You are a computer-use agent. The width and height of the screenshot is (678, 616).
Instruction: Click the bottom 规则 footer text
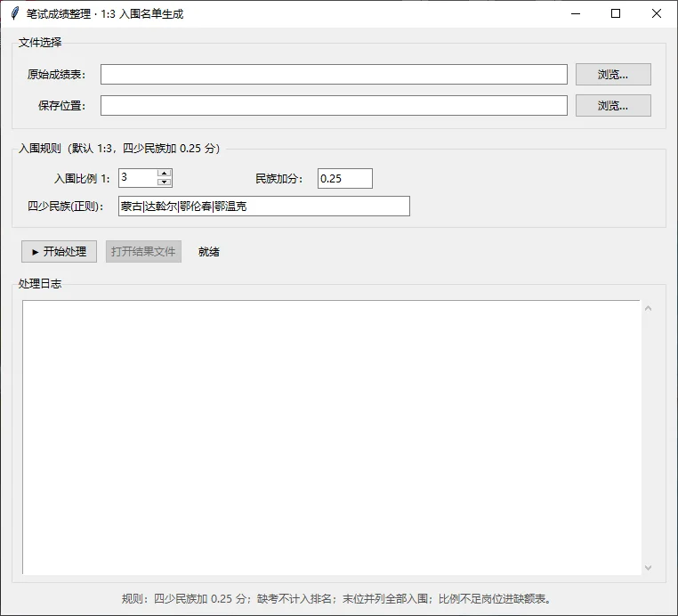(337, 599)
